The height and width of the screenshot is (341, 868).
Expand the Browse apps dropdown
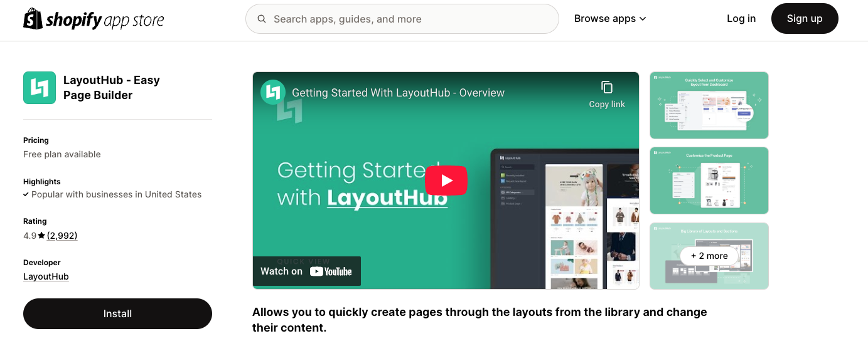[x=610, y=19]
